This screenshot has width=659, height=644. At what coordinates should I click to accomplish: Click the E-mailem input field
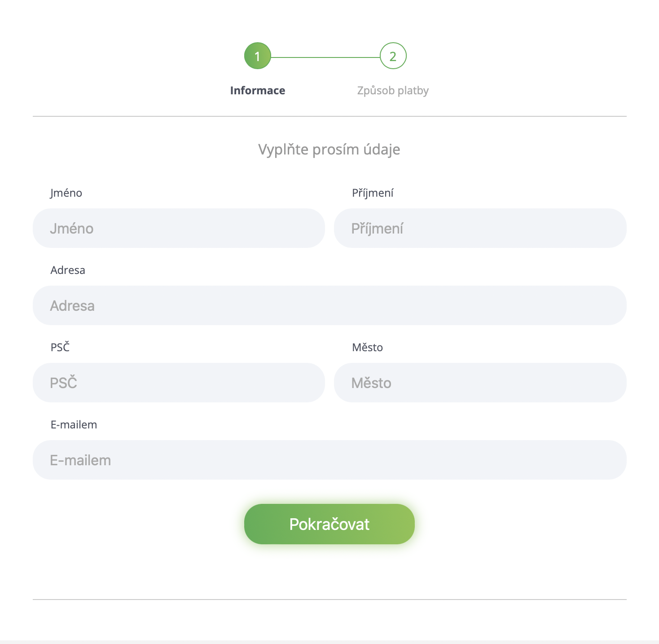coord(329,460)
